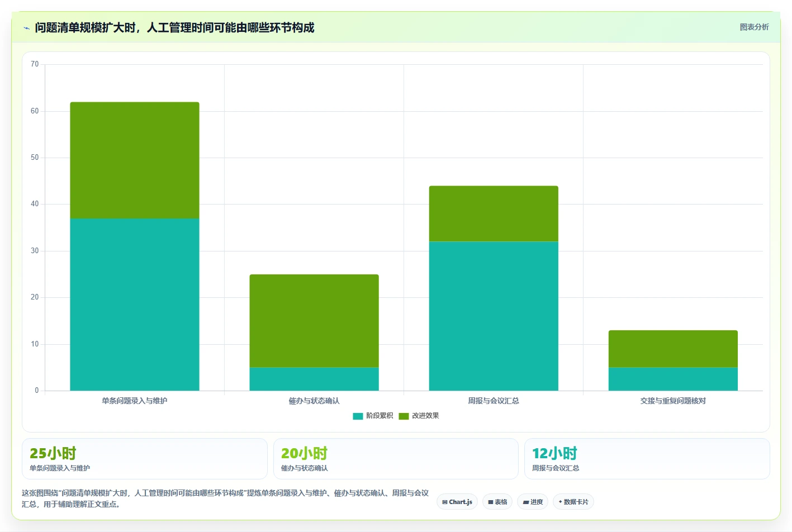Viewport: 792px width, 532px height.
Task: Click the 阶段累积 legend label
Action: click(380, 416)
